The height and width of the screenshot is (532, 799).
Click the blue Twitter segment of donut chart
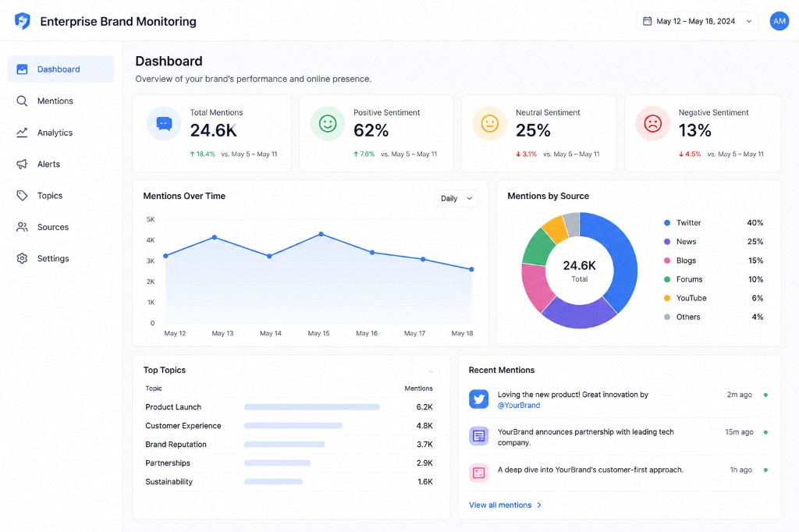point(623,255)
